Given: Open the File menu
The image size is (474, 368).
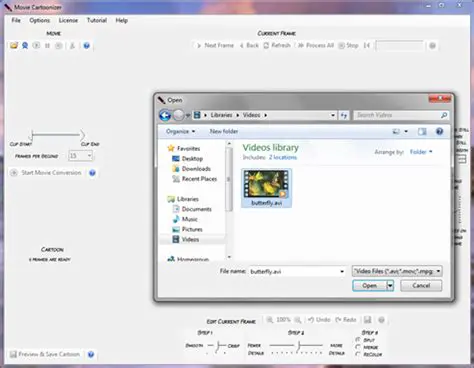Looking at the screenshot, I should coord(16,20).
